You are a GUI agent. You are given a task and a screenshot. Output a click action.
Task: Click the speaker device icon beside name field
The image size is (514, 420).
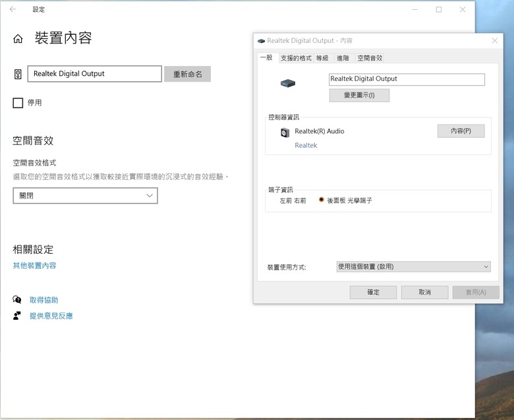[18, 74]
